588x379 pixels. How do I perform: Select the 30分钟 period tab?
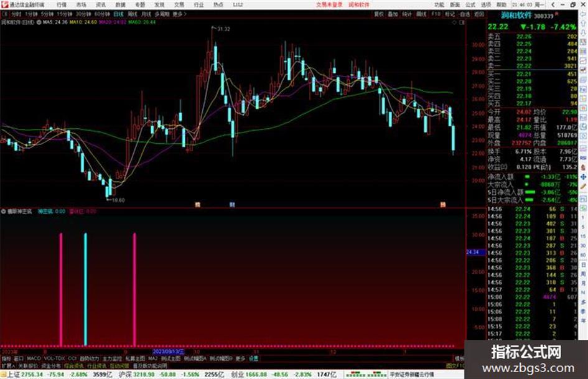point(83,14)
